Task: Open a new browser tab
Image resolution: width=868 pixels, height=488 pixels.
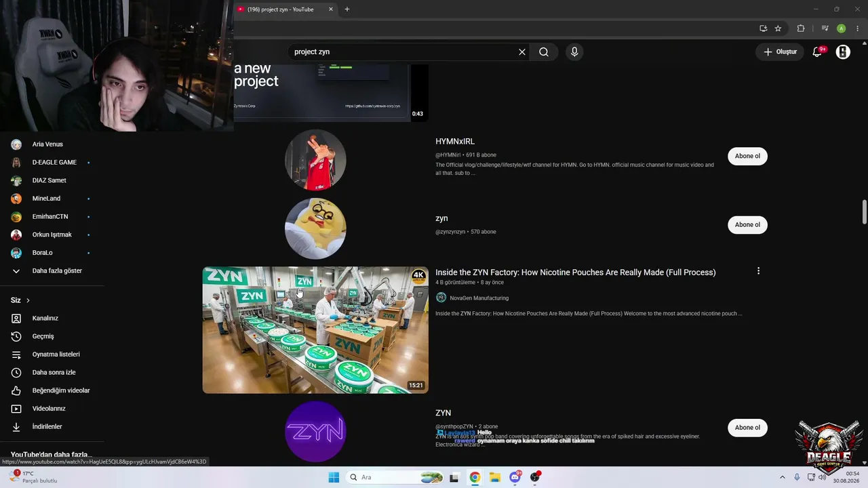Action: (x=347, y=9)
